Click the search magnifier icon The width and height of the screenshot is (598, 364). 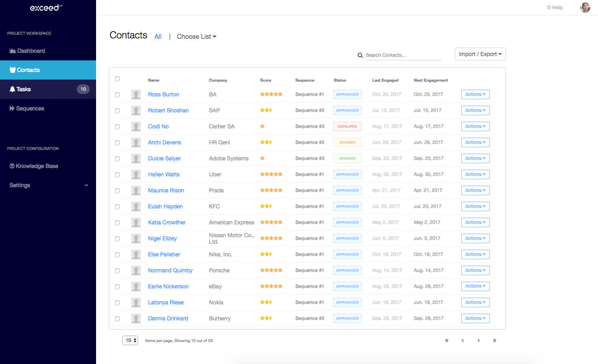coord(360,55)
